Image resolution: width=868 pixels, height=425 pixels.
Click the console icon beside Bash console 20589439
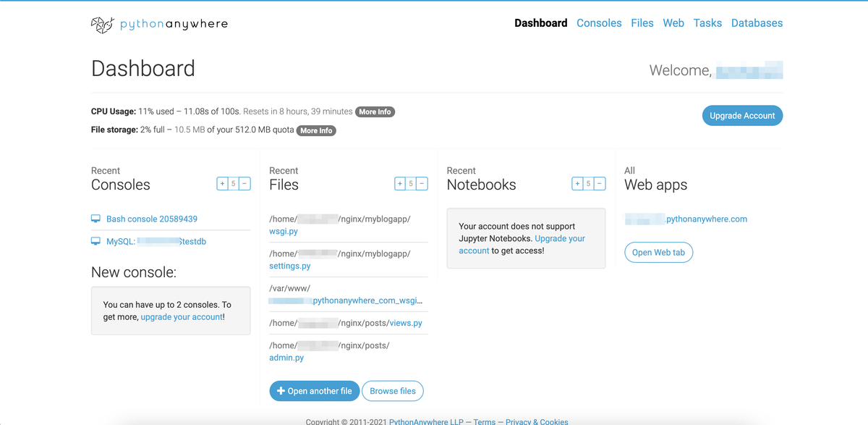95,219
